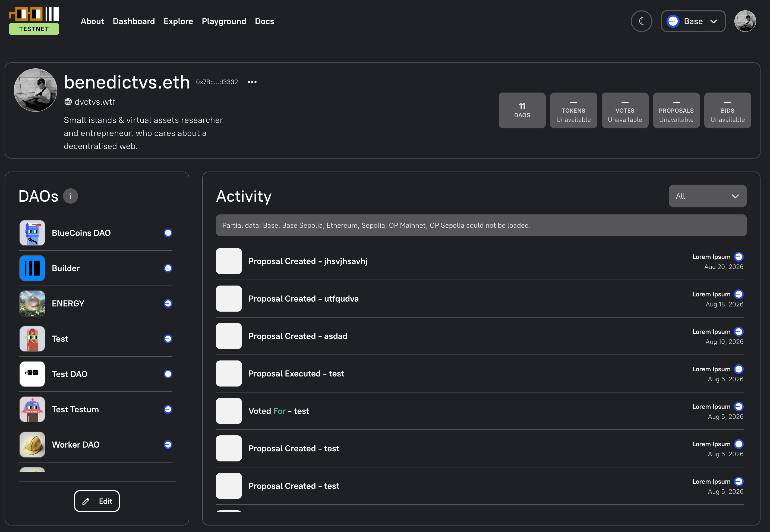Click thumbnail of Proposal Created – utfqudva

pos(229,299)
